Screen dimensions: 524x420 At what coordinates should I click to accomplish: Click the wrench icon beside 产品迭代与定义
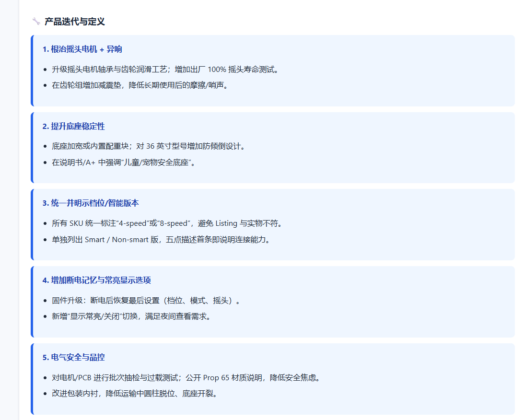(x=36, y=22)
